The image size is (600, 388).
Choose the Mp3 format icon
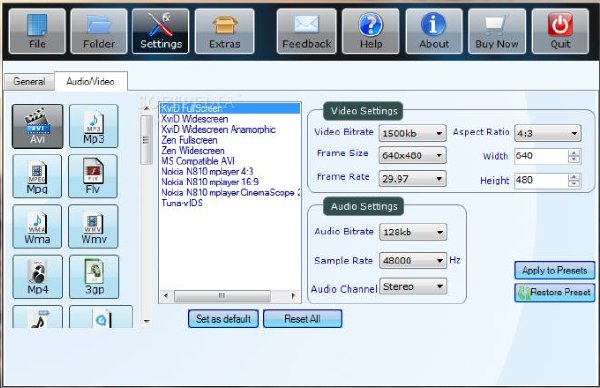pos(94,126)
